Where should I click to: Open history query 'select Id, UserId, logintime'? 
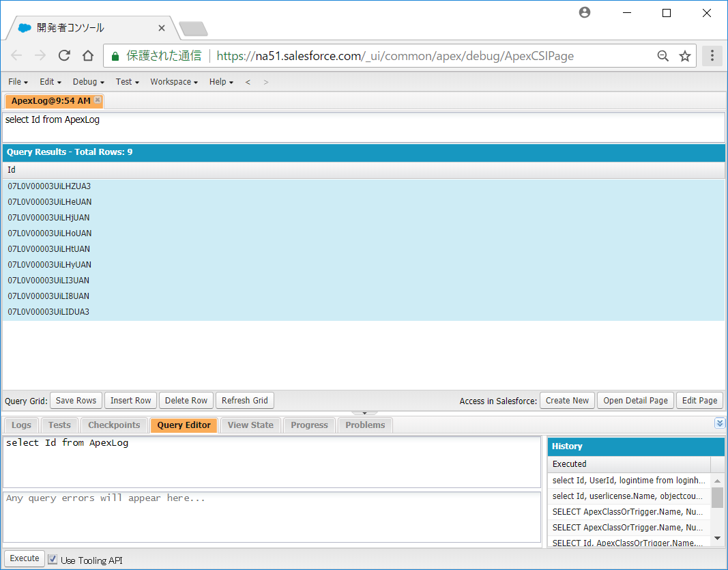point(629,481)
